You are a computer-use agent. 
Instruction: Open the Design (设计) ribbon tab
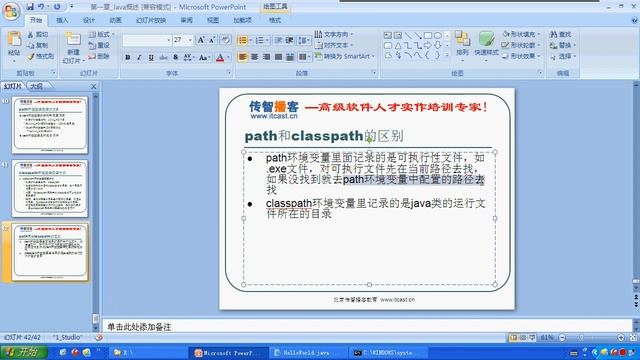tap(89, 20)
